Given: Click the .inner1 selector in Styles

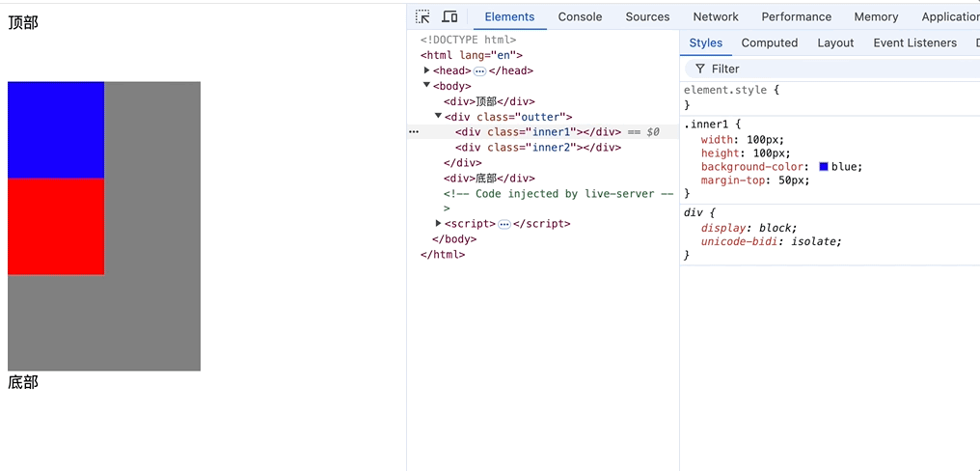Looking at the screenshot, I should pyautogui.click(x=706, y=124).
